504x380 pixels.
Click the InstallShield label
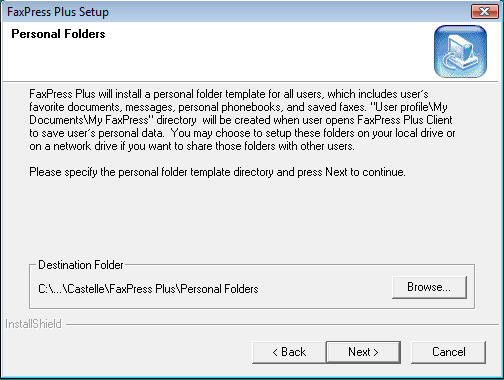(33, 324)
